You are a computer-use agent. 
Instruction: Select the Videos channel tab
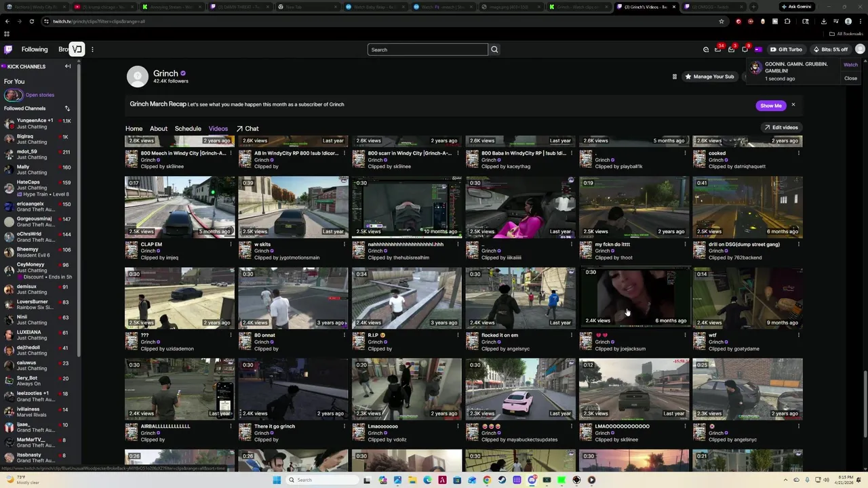(x=218, y=129)
